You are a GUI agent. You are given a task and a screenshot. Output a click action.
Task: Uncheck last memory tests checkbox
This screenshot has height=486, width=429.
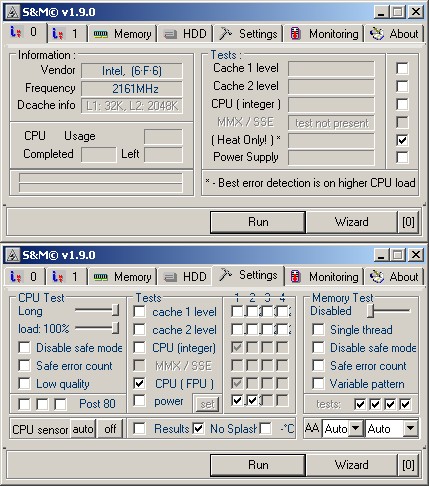pyautogui.click(x=405, y=404)
